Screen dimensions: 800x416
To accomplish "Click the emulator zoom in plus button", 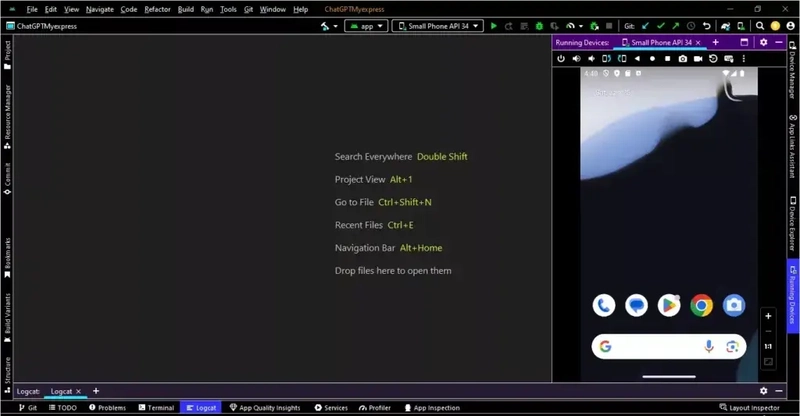I will point(768,316).
